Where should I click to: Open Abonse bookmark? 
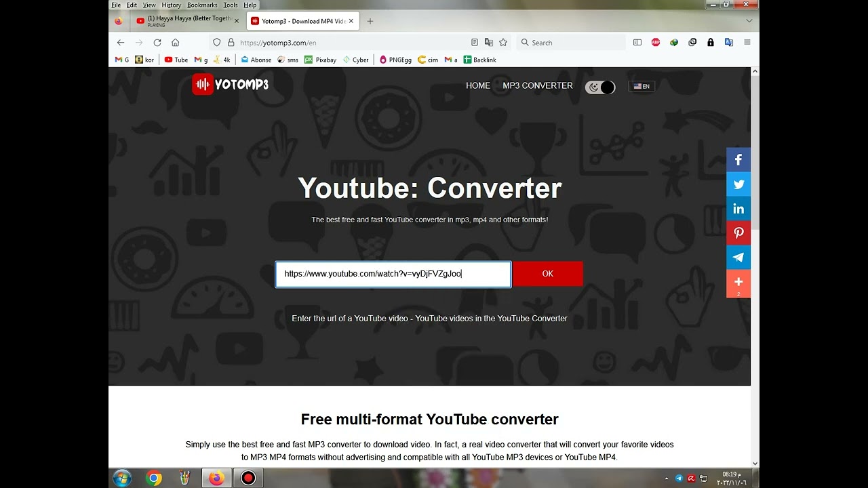pyautogui.click(x=256, y=60)
